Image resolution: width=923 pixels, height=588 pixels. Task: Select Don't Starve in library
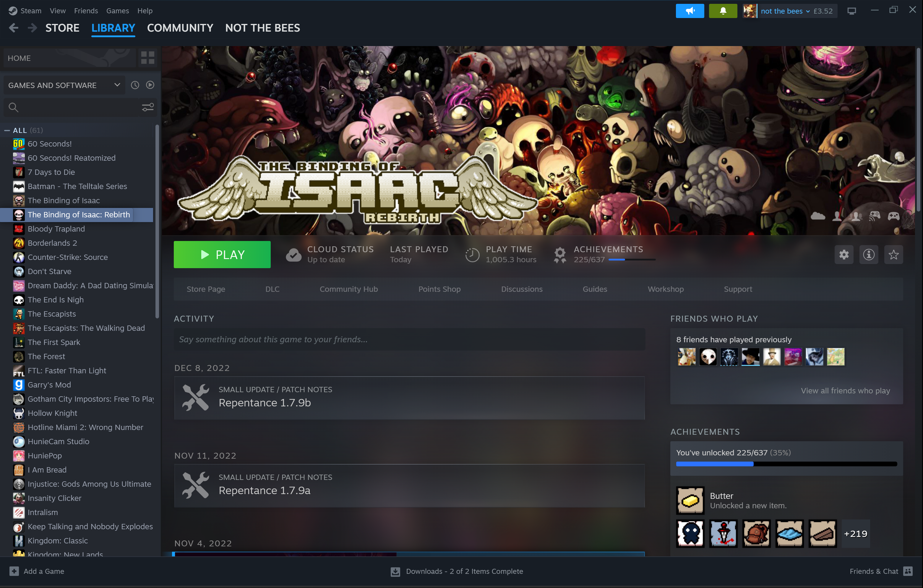coord(77,271)
